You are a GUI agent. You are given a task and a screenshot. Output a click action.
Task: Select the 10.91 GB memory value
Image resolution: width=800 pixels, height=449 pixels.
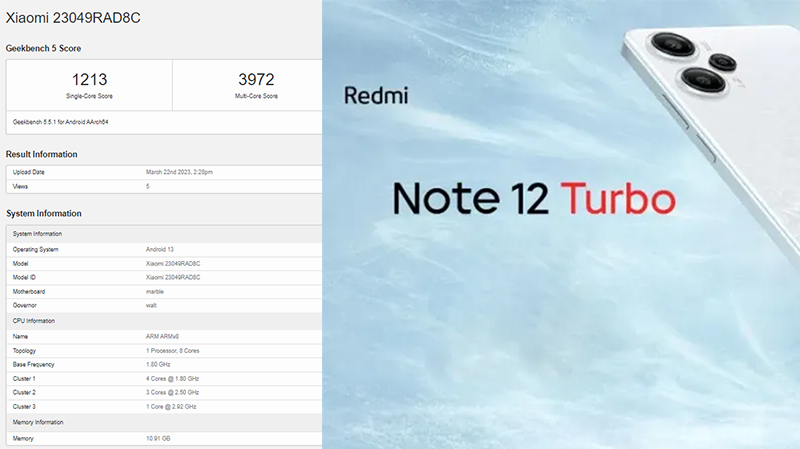click(x=158, y=439)
